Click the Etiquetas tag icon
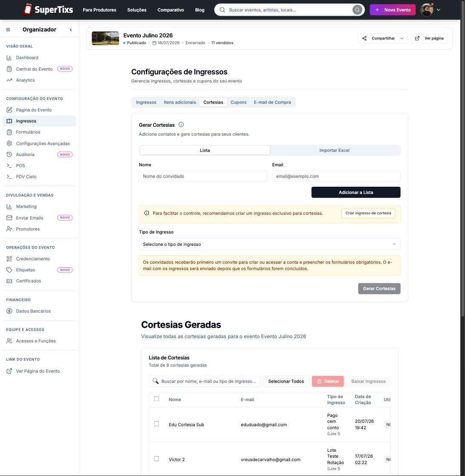 (x=9, y=270)
